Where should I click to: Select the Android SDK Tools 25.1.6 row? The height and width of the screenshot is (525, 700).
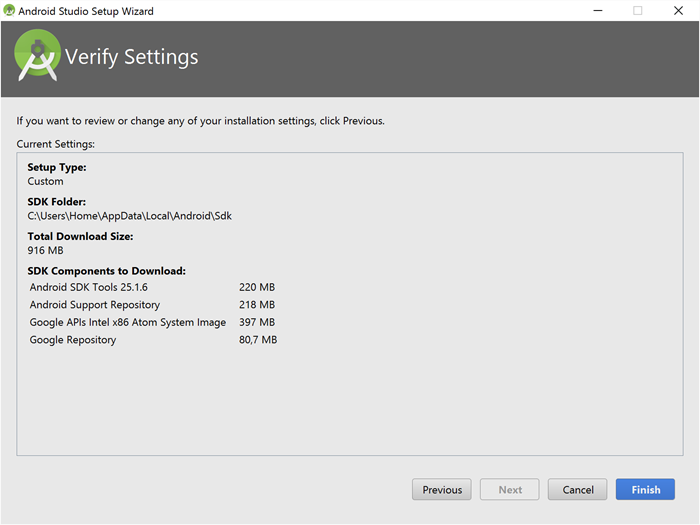click(153, 287)
